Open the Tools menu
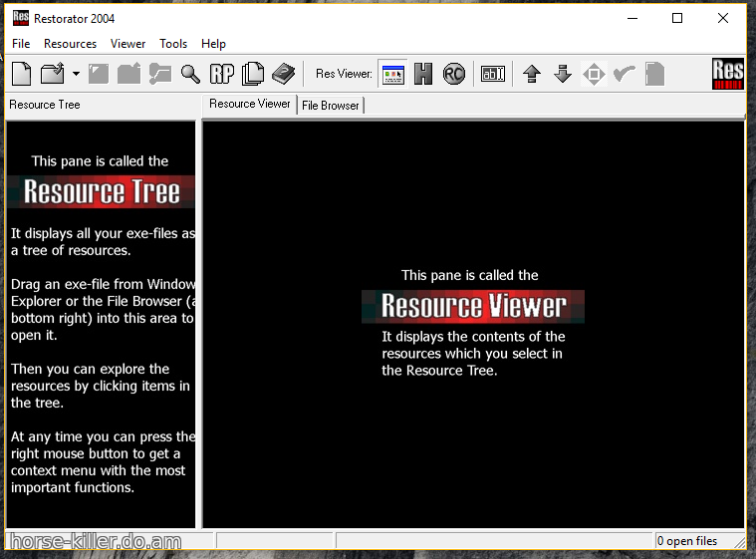The image size is (756, 559). pos(173,44)
